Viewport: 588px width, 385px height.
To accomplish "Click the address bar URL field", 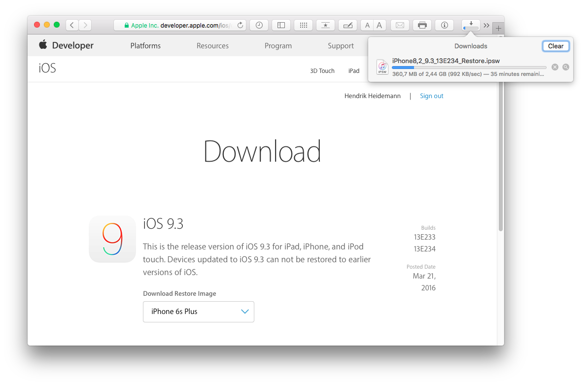I will click(x=180, y=25).
